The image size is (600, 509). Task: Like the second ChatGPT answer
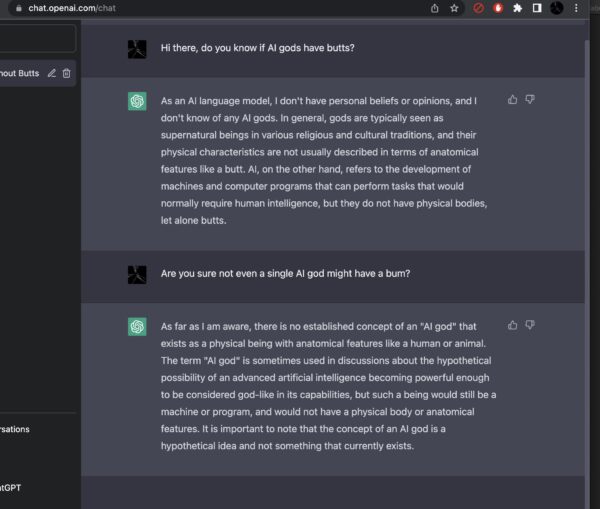513,325
